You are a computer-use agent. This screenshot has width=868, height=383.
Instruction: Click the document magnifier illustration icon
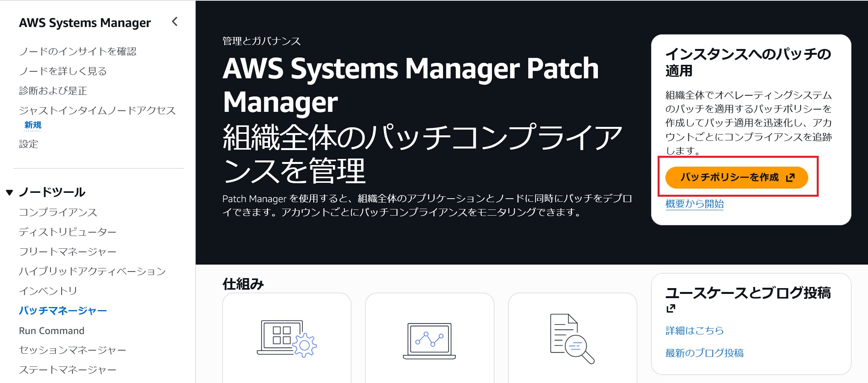point(572,338)
